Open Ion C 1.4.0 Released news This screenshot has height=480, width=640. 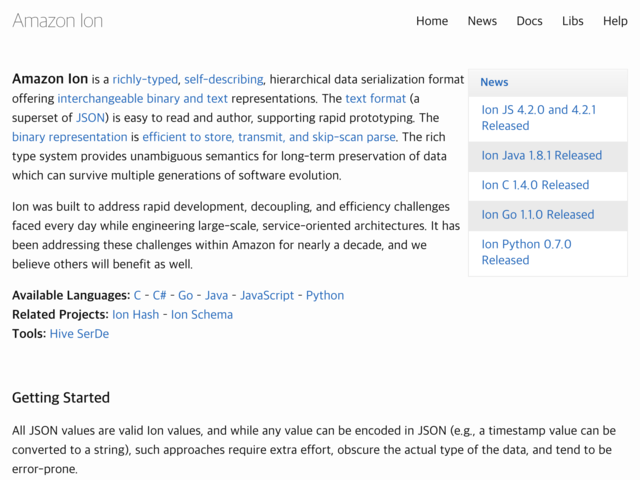pyautogui.click(x=535, y=185)
